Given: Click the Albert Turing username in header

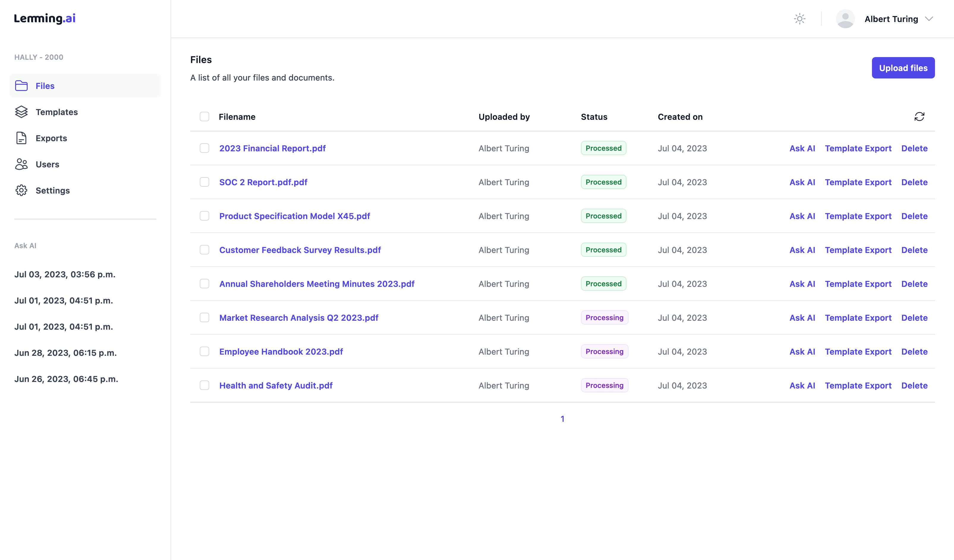Looking at the screenshot, I should [891, 19].
